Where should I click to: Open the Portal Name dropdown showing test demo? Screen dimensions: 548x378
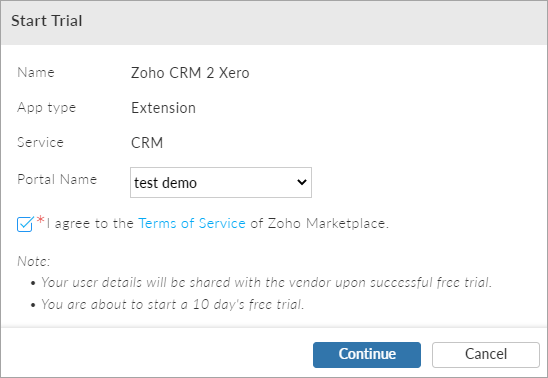pos(221,182)
